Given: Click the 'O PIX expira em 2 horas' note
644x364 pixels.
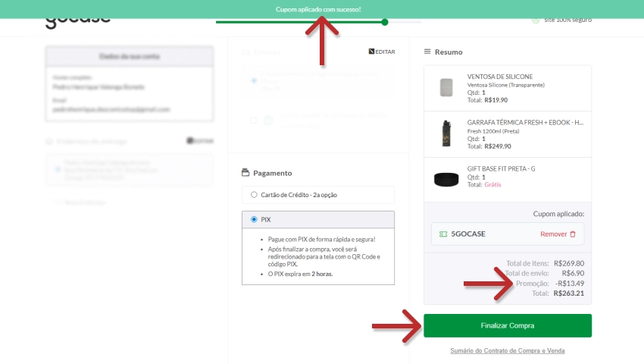Looking at the screenshot, I should pyautogui.click(x=300, y=274).
